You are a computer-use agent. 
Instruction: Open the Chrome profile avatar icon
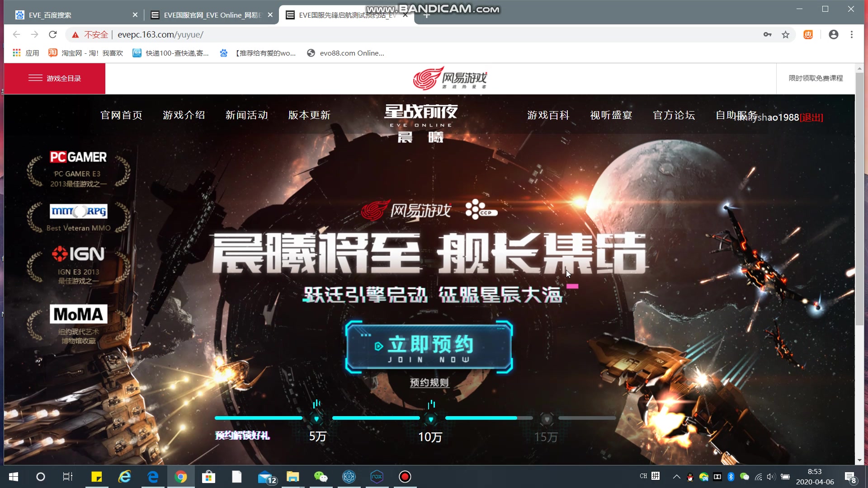[834, 34]
